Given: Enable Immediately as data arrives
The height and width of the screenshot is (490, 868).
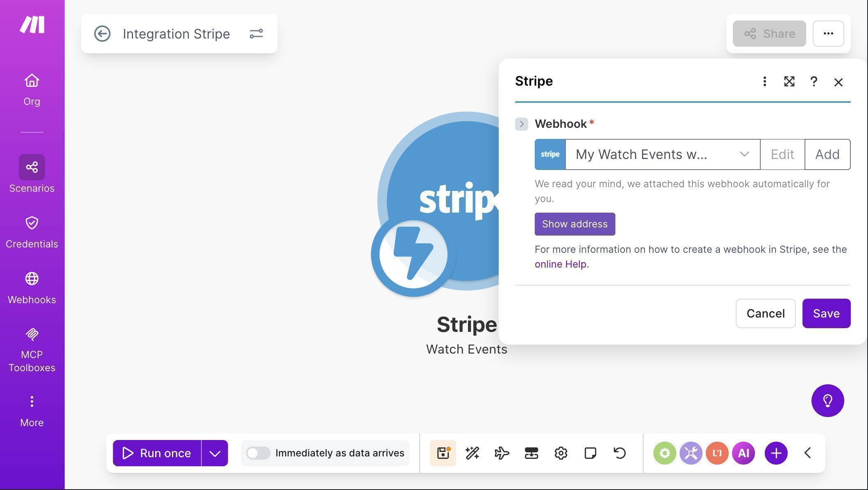Looking at the screenshot, I should (x=258, y=453).
